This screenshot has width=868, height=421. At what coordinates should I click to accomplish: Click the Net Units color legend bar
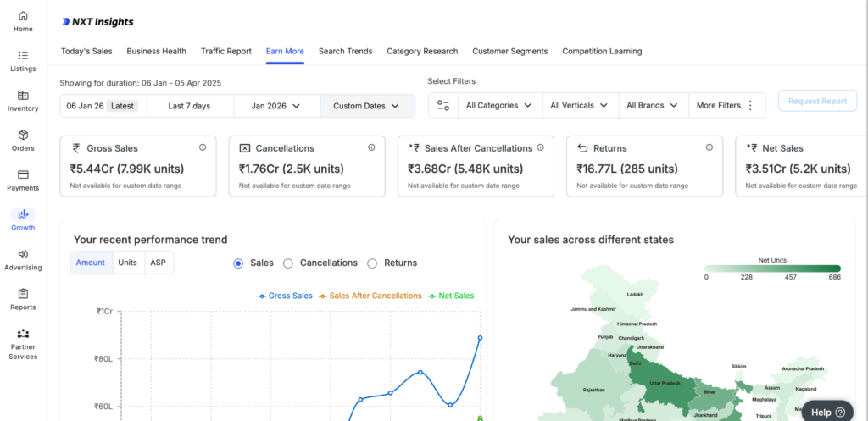pos(772,269)
